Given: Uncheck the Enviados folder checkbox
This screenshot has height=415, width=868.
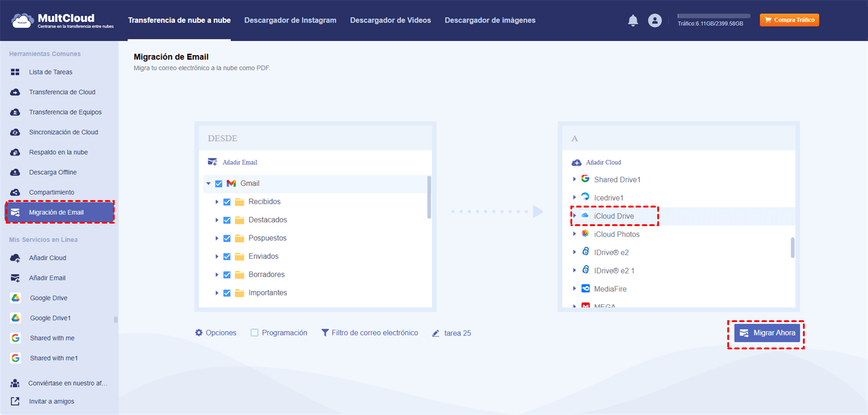Looking at the screenshot, I should tap(227, 256).
